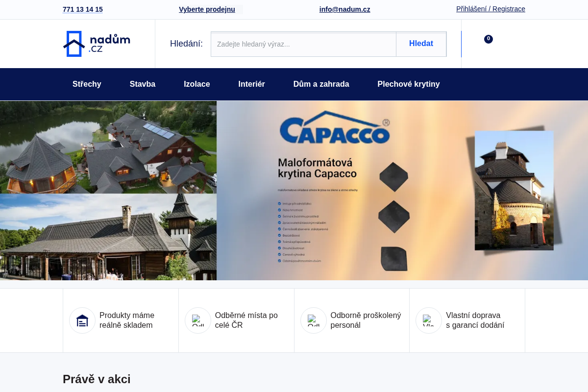Open the Interiér menu
Screen dimensions: 588x392
(x=252, y=84)
